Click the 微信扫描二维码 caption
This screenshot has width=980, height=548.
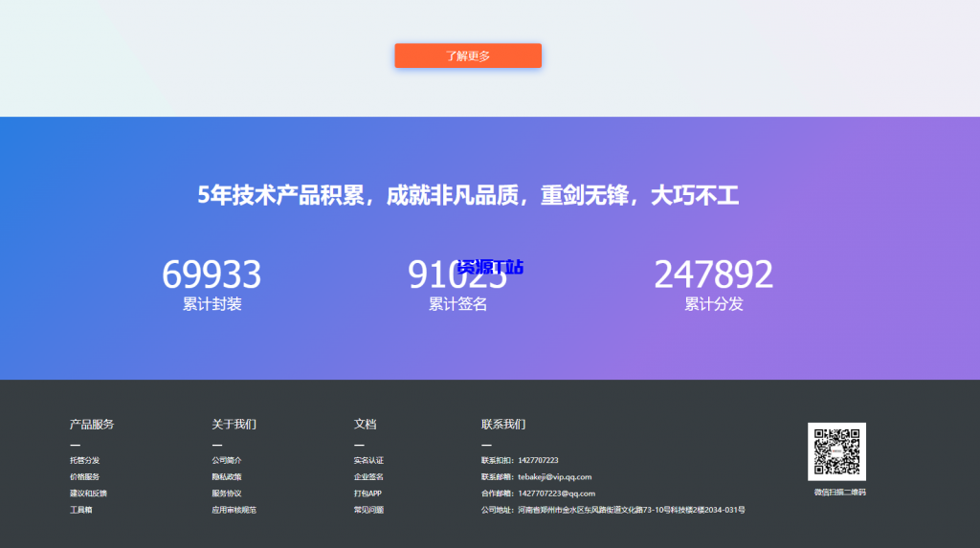tap(840, 493)
